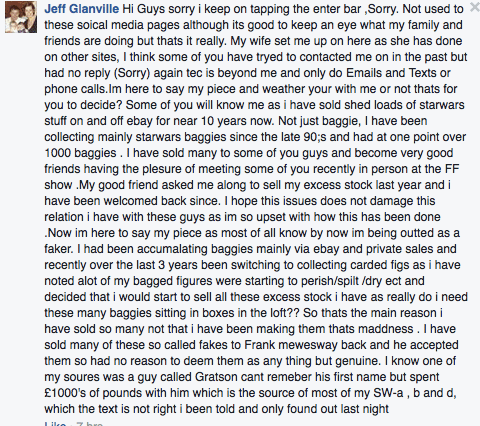Screen dimensions: 480x426
Task: Like Jeff Glanville's comment
Action: pyautogui.click(x=55, y=423)
